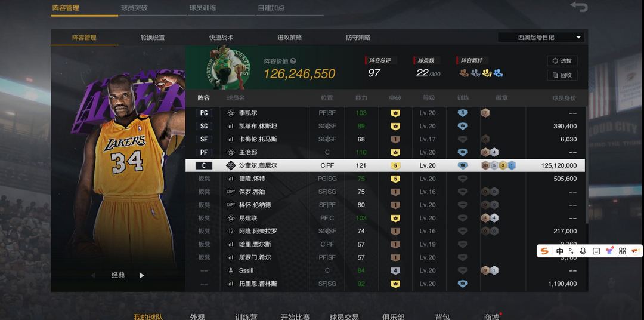The height and width of the screenshot is (320, 644).
Task: Click the star icon next to 王治郅
Action: pyautogui.click(x=231, y=153)
